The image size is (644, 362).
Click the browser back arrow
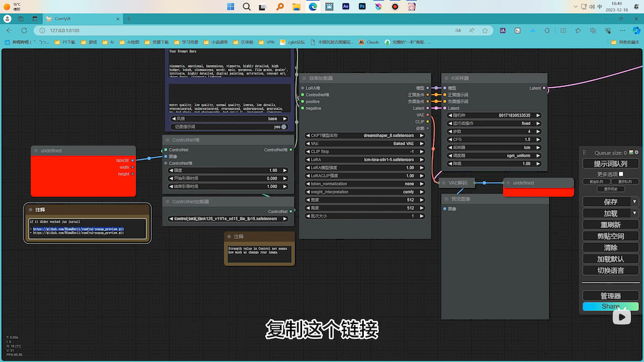[9, 30]
